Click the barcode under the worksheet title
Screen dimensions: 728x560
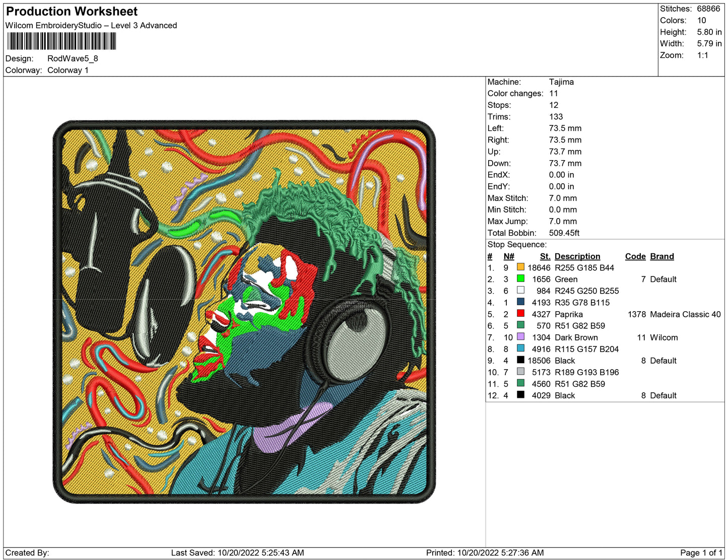coord(61,41)
